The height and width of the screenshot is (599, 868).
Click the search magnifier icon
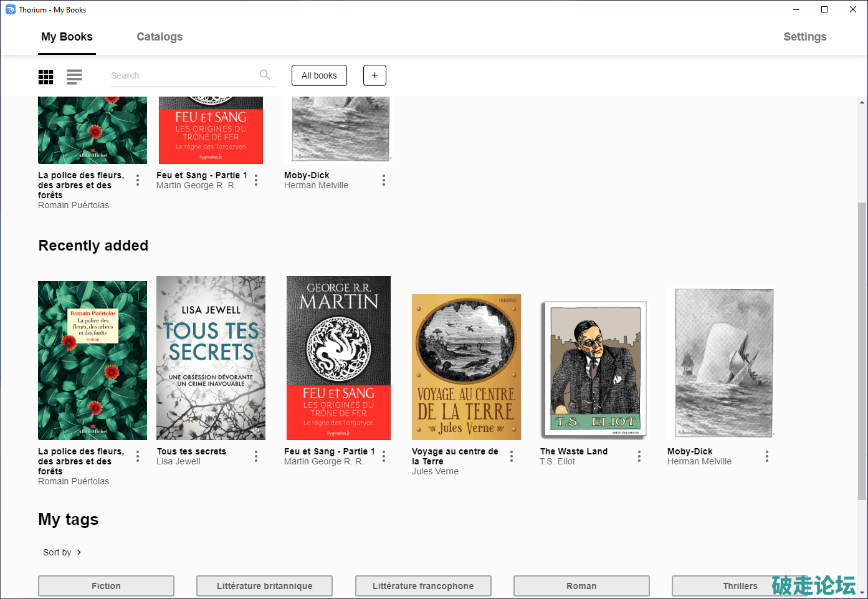coord(265,75)
